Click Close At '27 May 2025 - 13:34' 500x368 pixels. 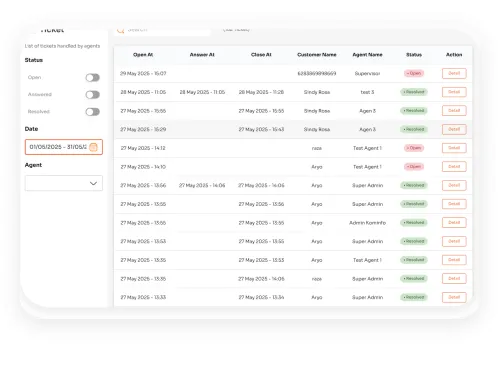click(261, 298)
